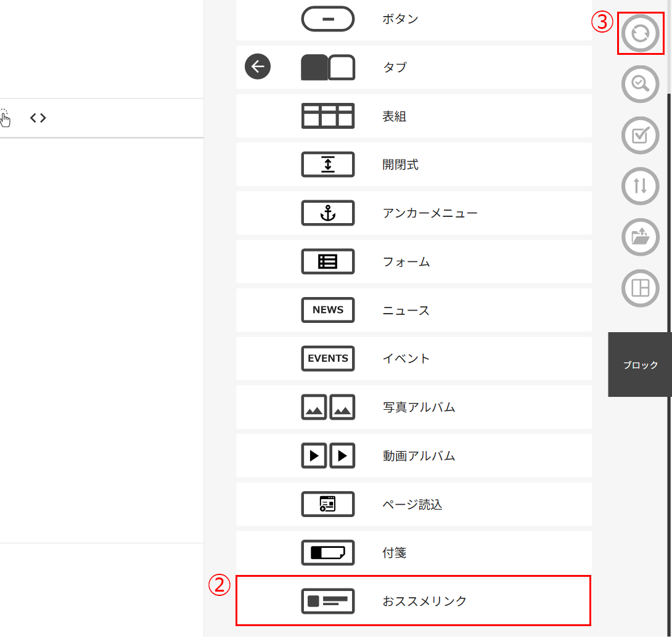Add the 開閉式 accordion block
672x644 pixels.
[x=414, y=164]
